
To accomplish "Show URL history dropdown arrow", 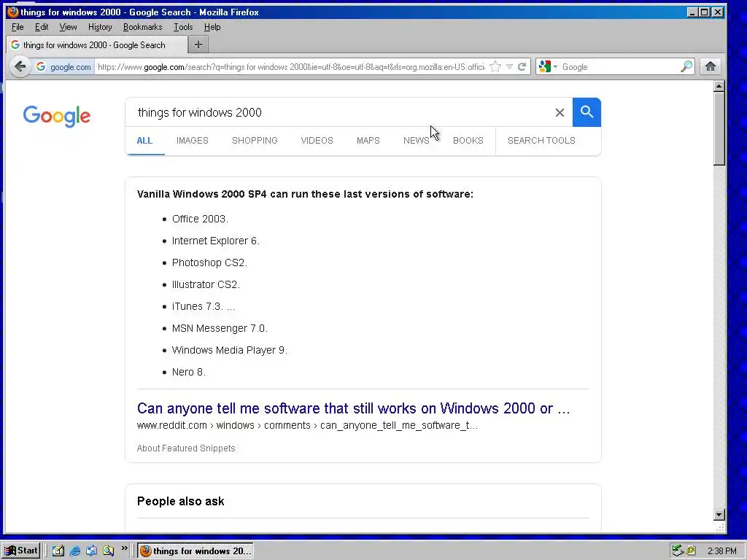I will 509,66.
